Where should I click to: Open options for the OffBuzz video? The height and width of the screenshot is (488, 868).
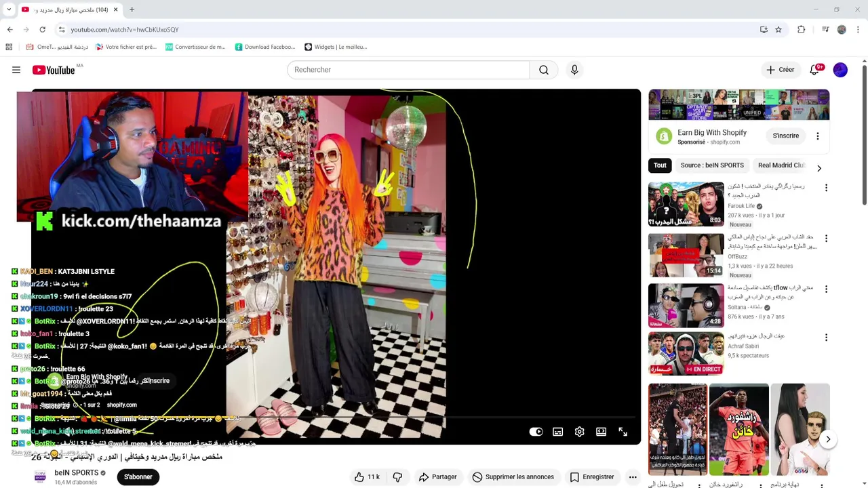(826, 239)
